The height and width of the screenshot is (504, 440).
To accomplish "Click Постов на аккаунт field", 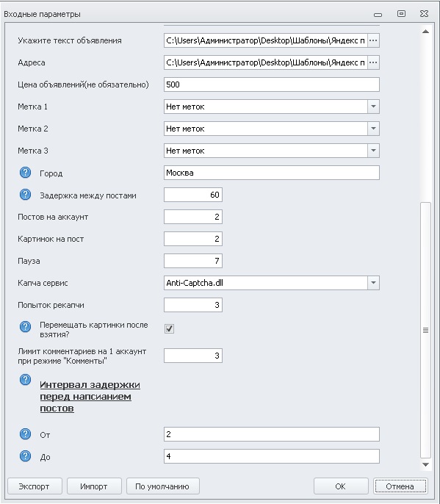I will (193, 217).
